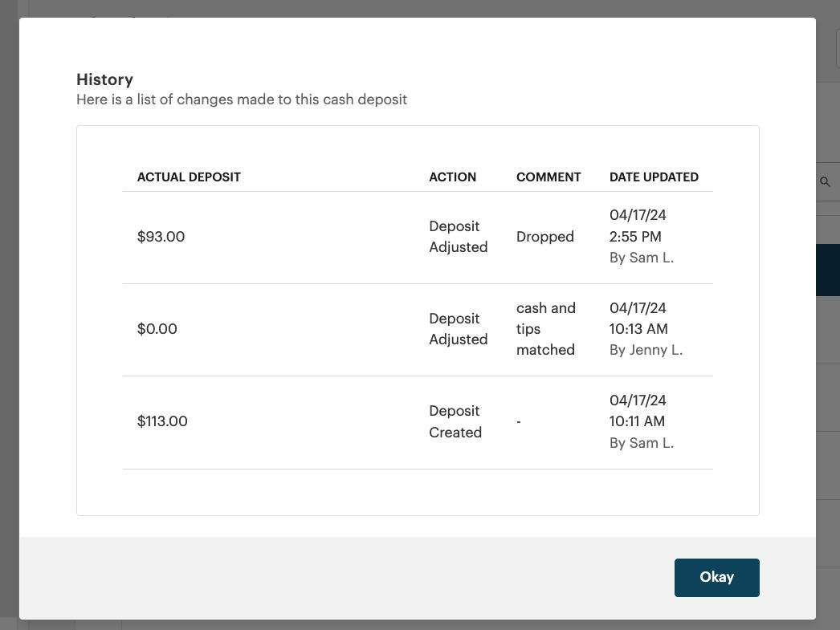The width and height of the screenshot is (840, 630).
Task: Click the search magnifier icon behind the dialog
Action: tap(826, 181)
